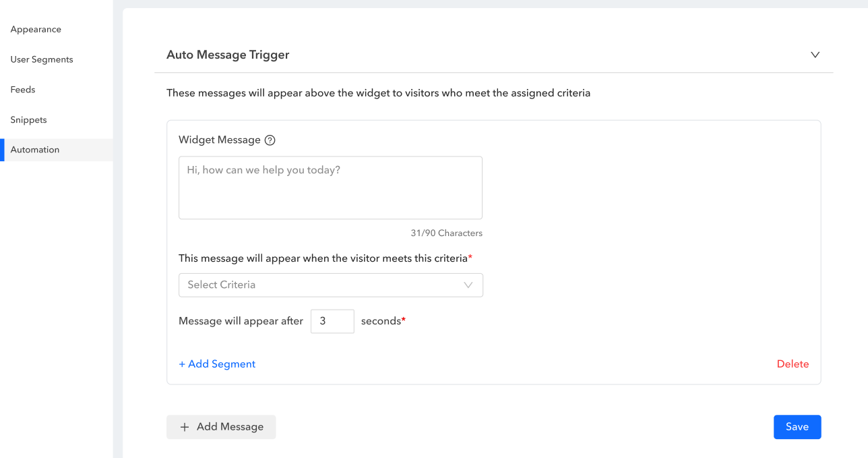
Task: Click the 31/90 Characters counter
Action: tap(446, 233)
